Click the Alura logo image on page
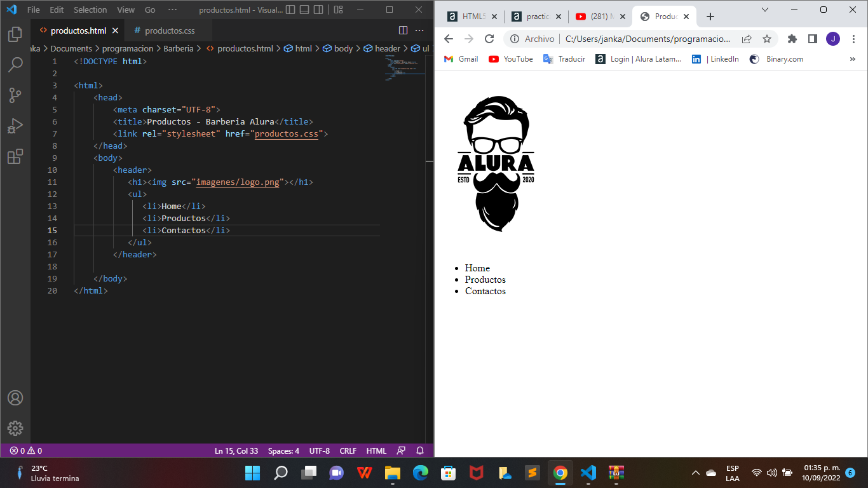Image resolution: width=868 pixels, height=488 pixels. [496, 164]
